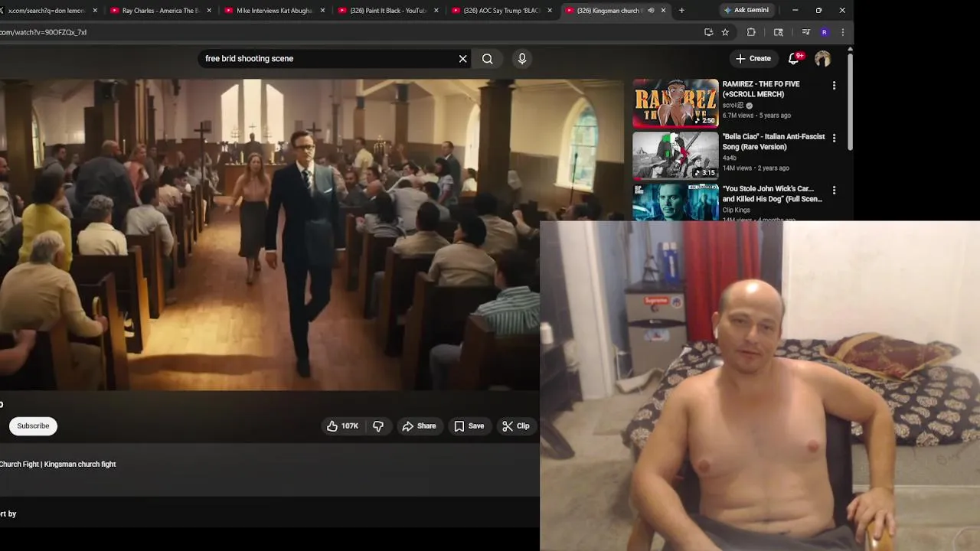Open the John Wick video thumbnail

point(675,202)
